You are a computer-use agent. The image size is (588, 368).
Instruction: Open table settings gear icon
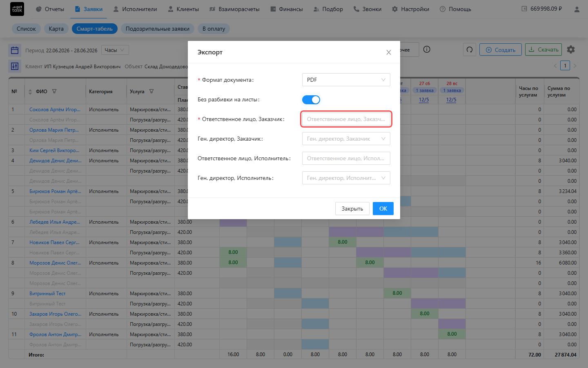[x=571, y=49]
